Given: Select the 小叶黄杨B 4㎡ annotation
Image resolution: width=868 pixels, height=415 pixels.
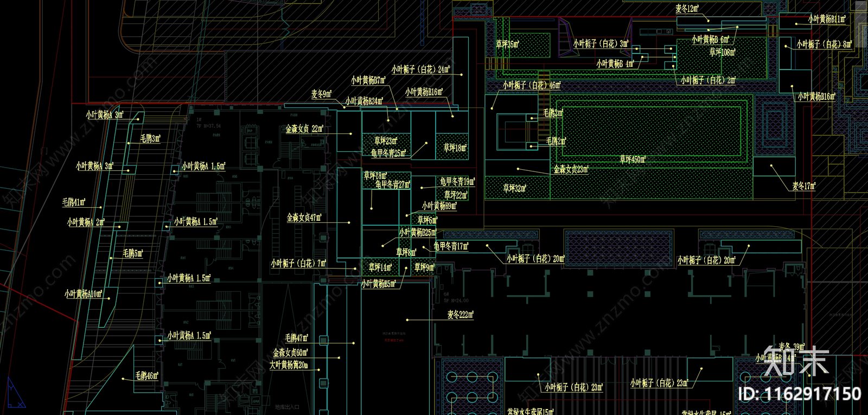Looking at the screenshot, I should (615, 64).
